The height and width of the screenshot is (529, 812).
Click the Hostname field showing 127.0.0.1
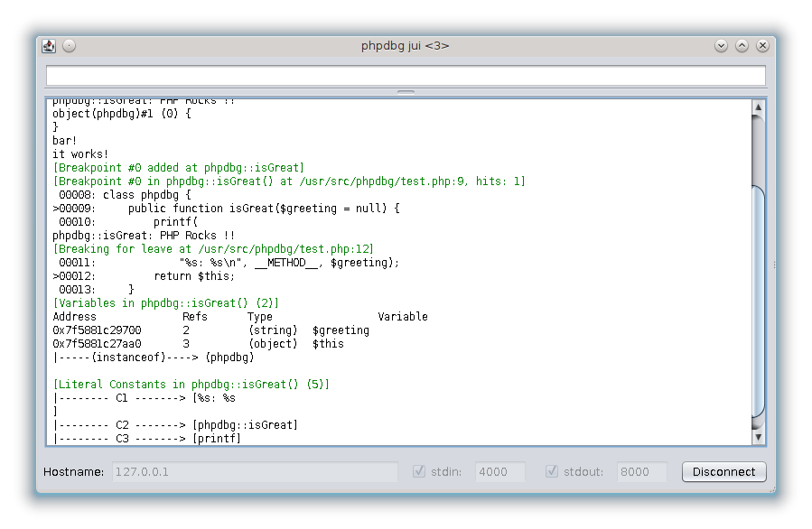tap(253, 471)
